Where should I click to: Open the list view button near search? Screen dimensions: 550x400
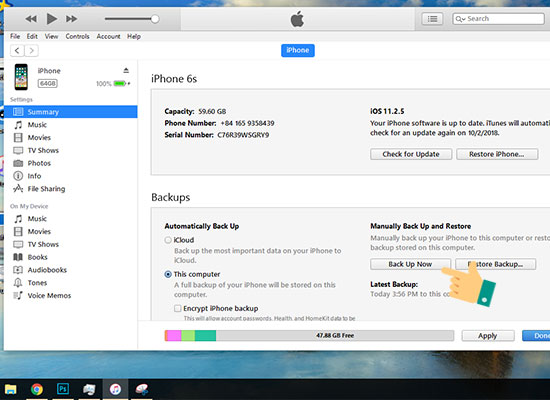pyautogui.click(x=432, y=19)
